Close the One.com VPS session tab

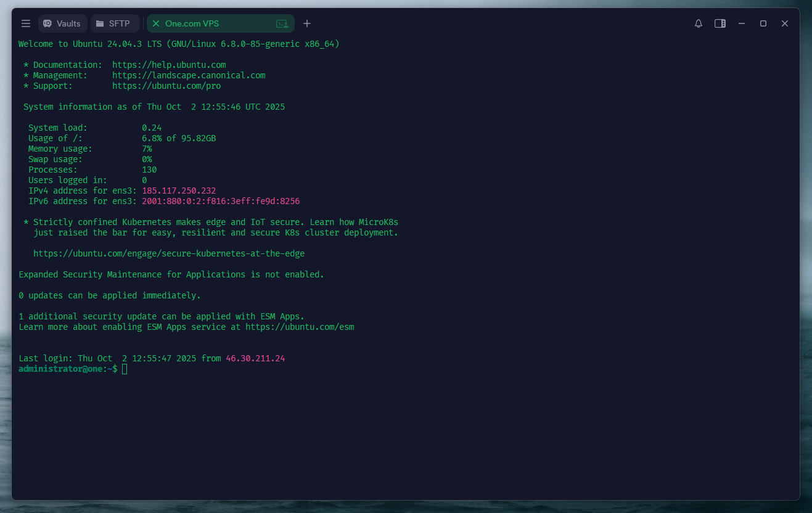156,23
